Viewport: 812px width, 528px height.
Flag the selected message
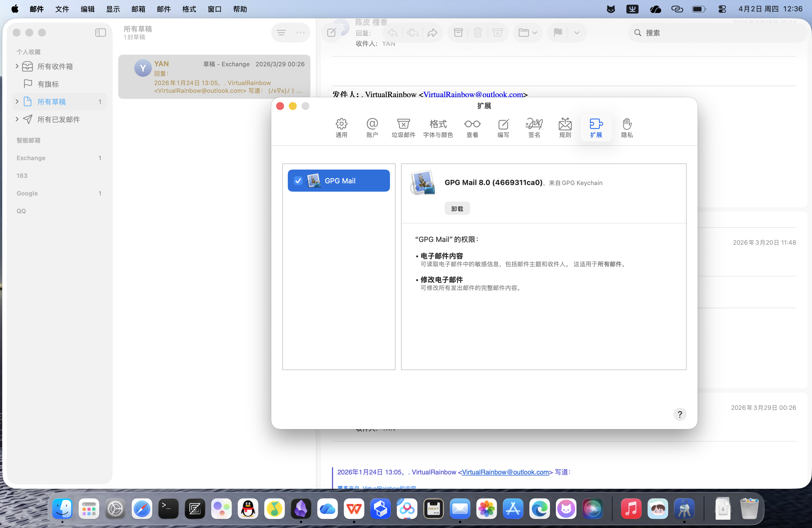click(558, 33)
